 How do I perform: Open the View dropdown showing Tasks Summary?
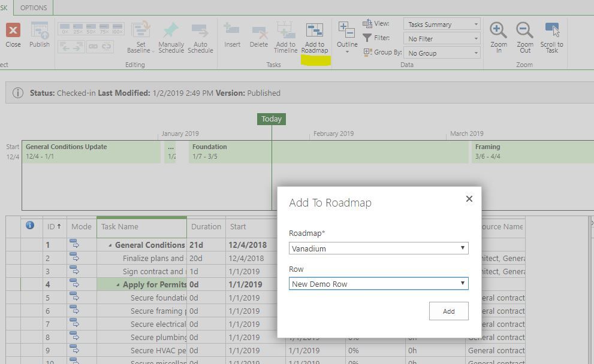click(442, 25)
